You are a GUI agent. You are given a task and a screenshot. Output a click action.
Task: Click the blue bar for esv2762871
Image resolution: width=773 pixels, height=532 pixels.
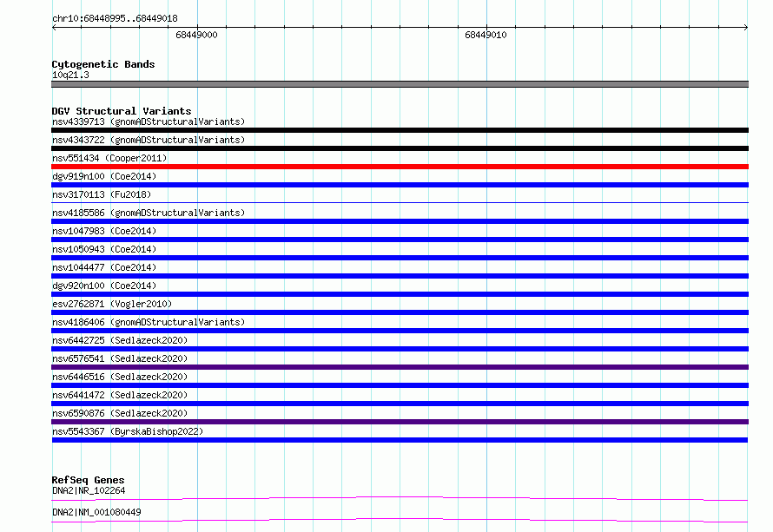click(400, 312)
